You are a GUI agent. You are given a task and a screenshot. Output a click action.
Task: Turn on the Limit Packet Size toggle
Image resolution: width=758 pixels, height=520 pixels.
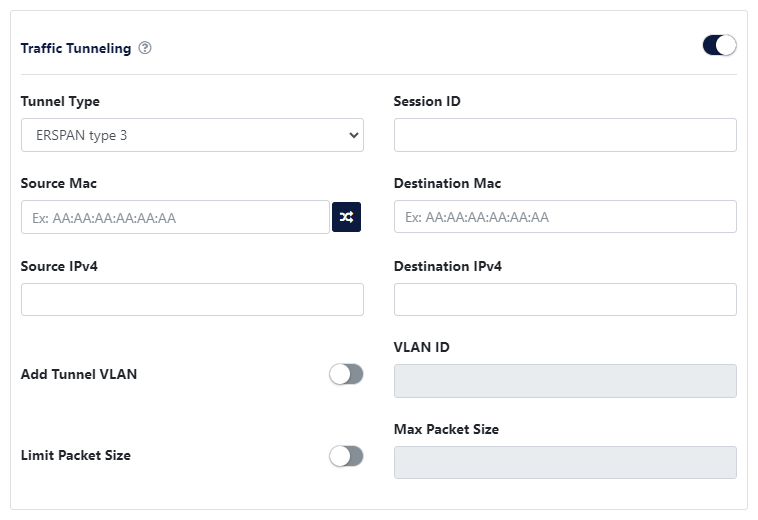[x=346, y=456]
